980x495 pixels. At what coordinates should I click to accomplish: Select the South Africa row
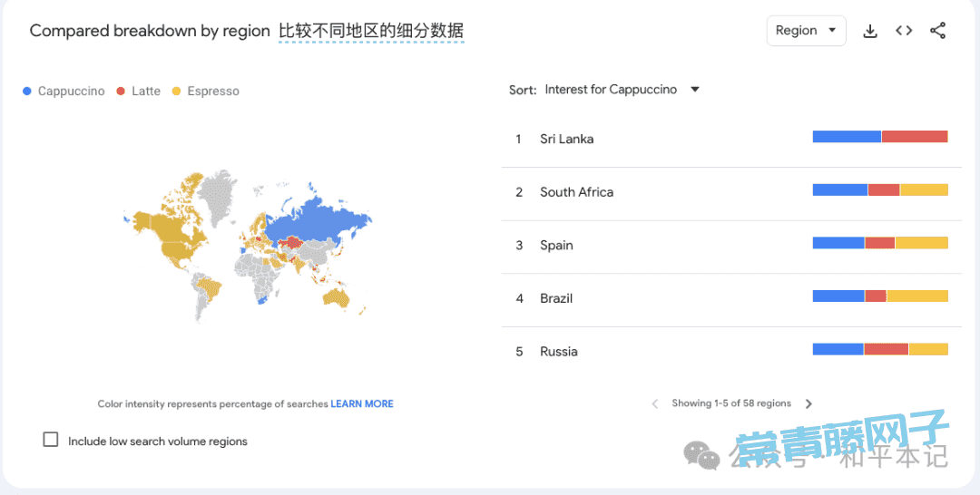[576, 192]
